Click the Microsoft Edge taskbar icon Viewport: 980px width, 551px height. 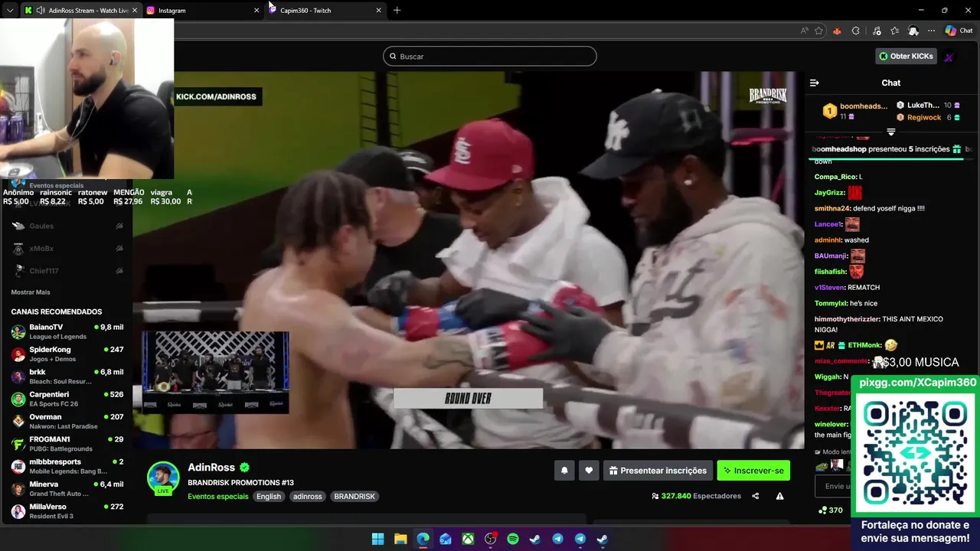pyautogui.click(x=423, y=539)
